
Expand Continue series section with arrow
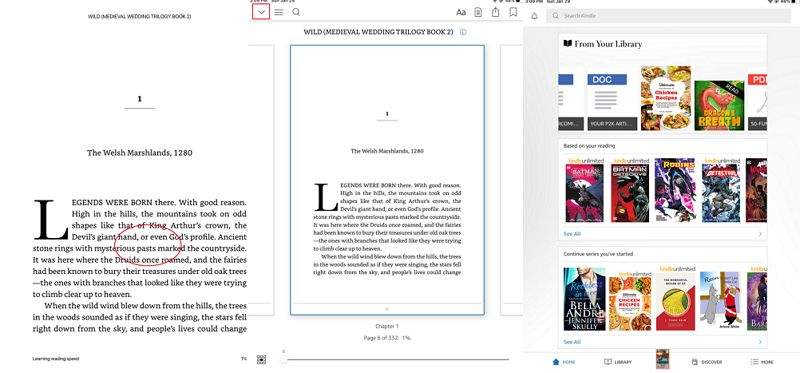(760, 342)
